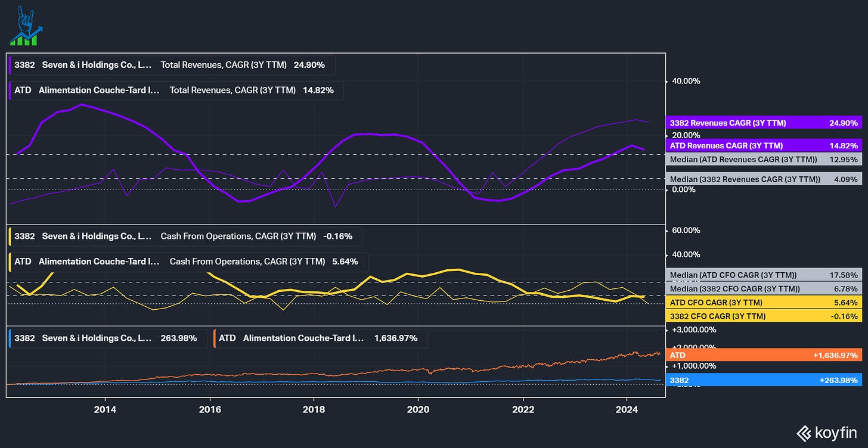Click the 20.00% tick on revenue axis
Viewport: 868px width, 448px height.
pyautogui.click(x=685, y=135)
